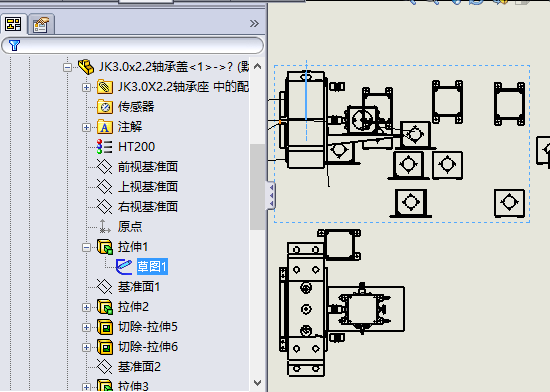Select the 前视基准面 plane icon
Image resolution: width=550 pixels, height=392 pixels.
tap(105, 167)
